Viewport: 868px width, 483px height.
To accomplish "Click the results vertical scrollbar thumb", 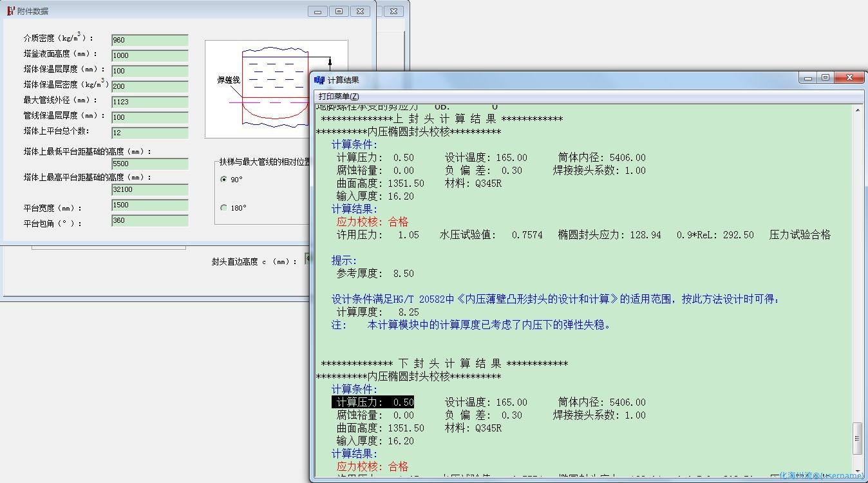I will coord(858,439).
